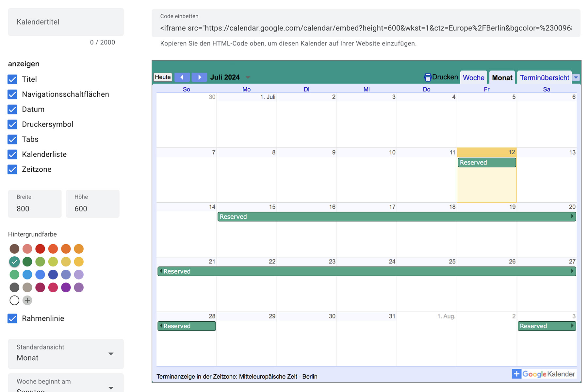
Task: Add custom background color plus icon
Action: [27, 300]
